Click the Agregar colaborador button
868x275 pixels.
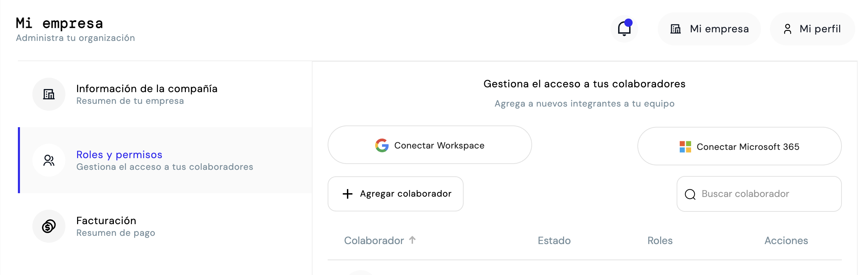[395, 194]
